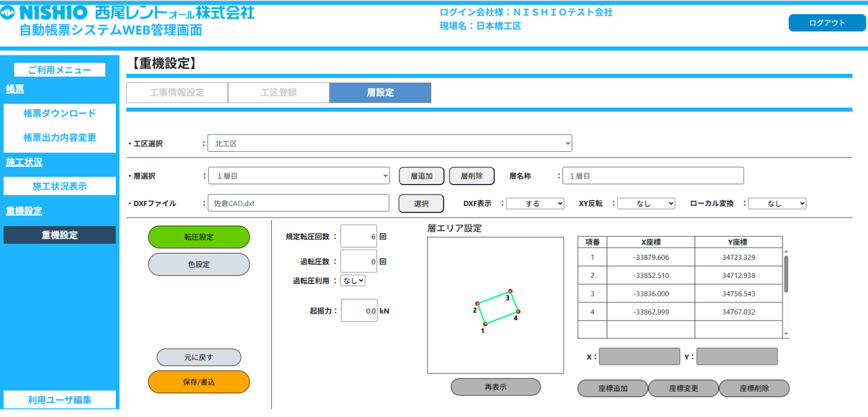Click the green 転圧設定 button

pyautogui.click(x=199, y=237)
